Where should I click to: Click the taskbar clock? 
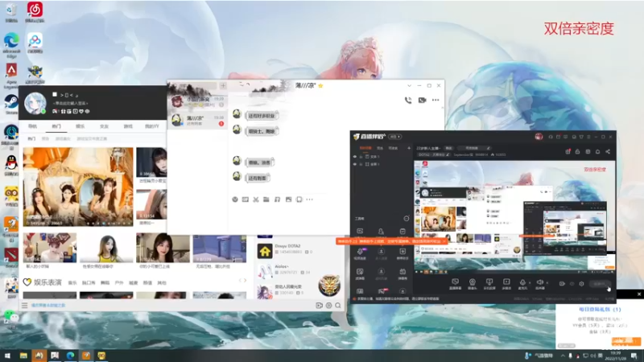[615, 356]
